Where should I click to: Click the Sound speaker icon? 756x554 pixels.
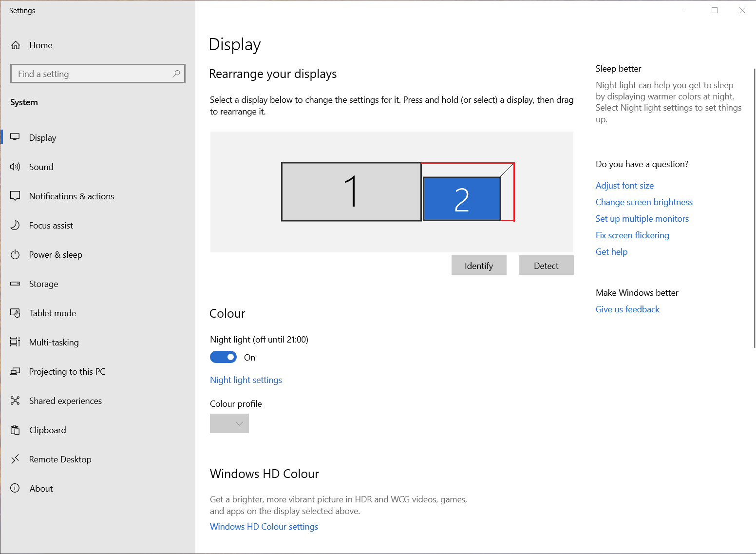[15, 167]
